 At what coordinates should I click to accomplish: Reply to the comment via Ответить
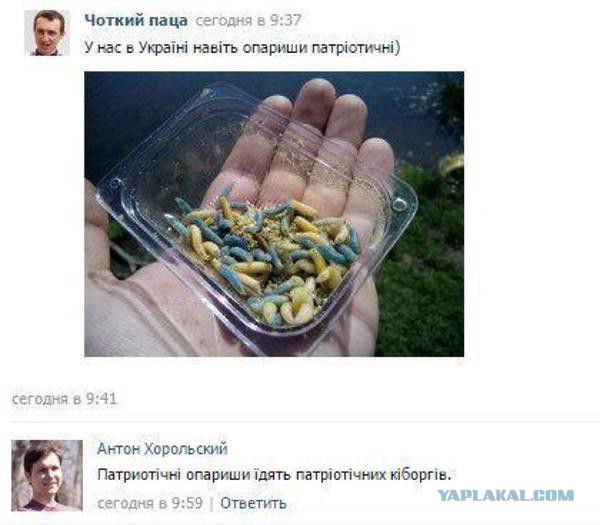(253, 503)
